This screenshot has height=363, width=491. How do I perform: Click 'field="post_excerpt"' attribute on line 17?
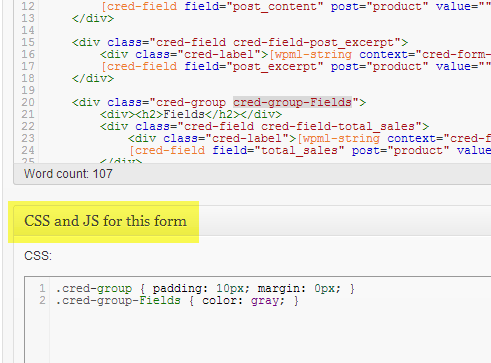pyautogui.click(x=254, y=66)
